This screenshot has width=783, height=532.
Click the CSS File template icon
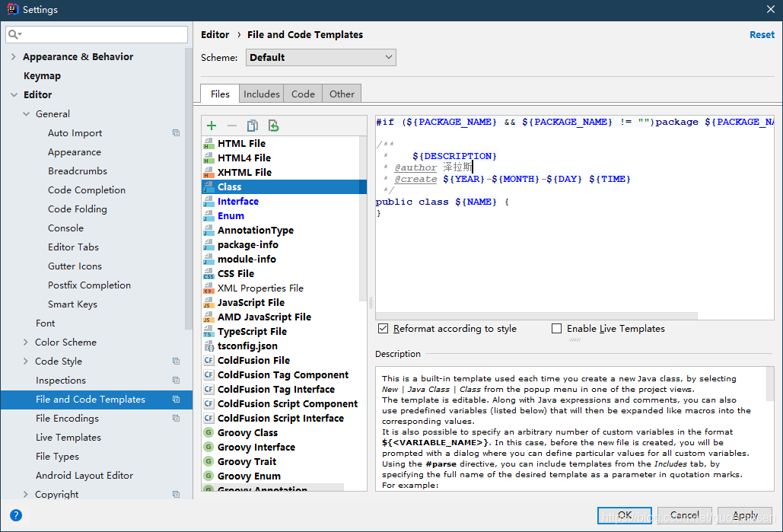[x=208, y=274]
